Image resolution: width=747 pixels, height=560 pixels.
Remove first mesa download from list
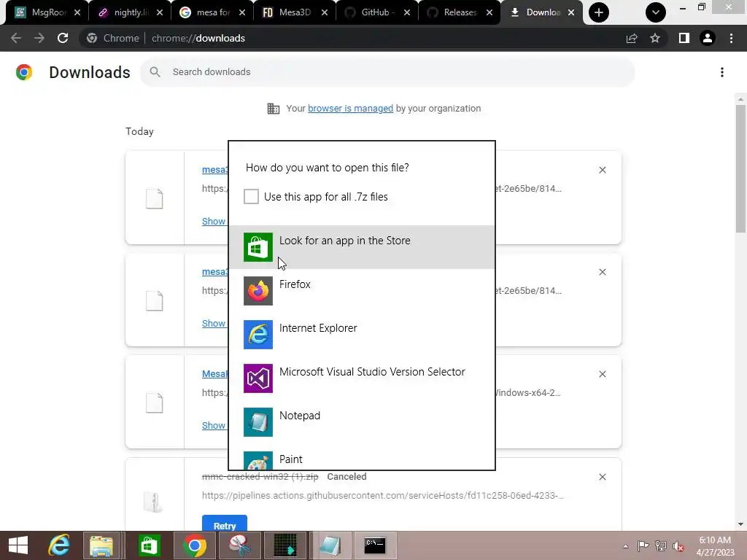pyautogui.click(x=602, y=170)
